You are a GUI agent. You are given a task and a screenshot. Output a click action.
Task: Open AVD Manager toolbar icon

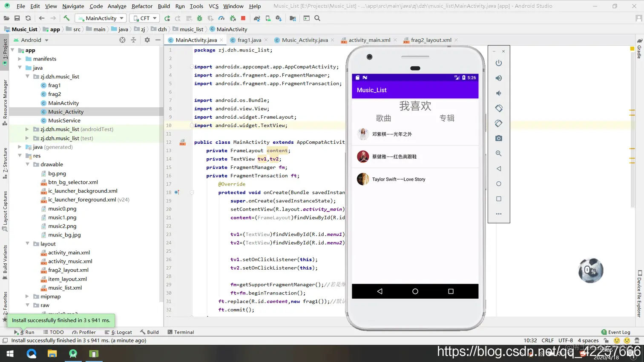coord(268,18)
